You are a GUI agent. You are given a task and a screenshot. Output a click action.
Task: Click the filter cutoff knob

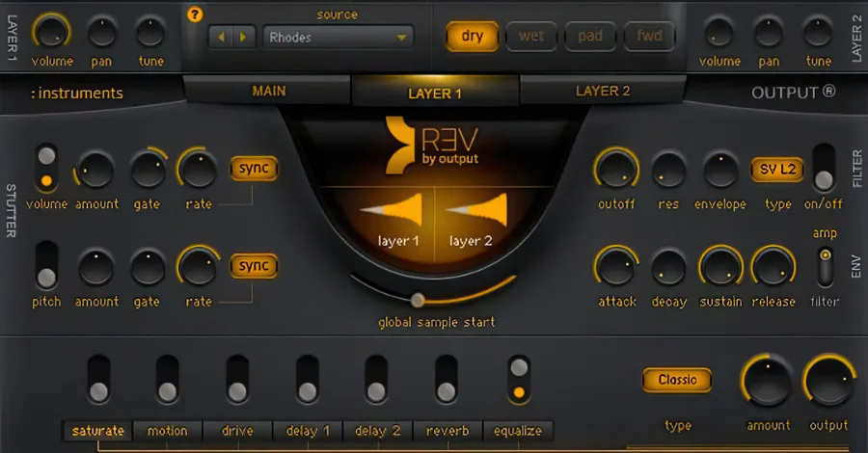(x=616, y=170)
